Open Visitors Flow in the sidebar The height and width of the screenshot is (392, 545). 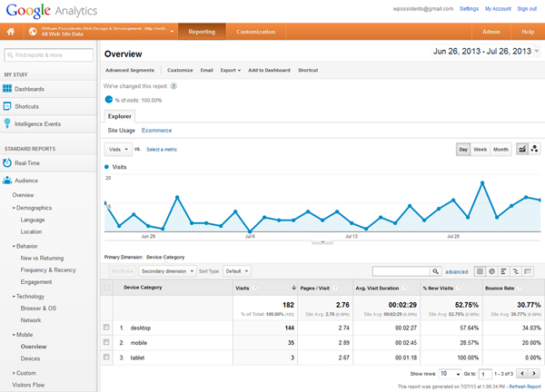point(28,385)
